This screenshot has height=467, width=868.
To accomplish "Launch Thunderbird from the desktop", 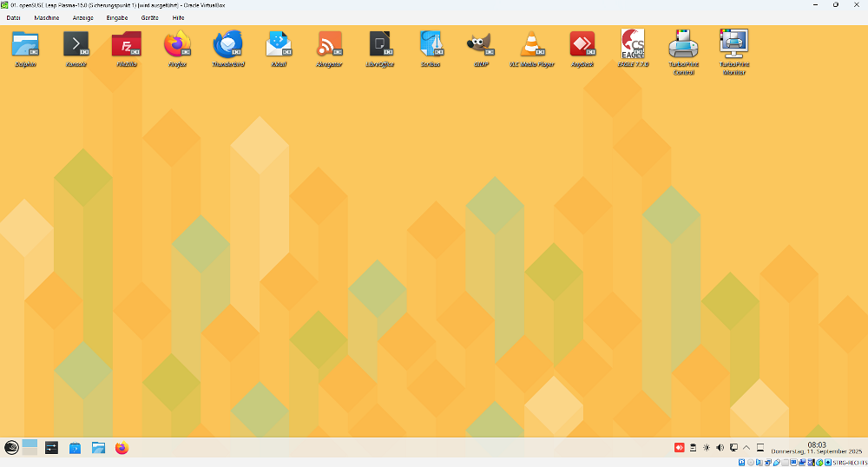I will 228,44.
